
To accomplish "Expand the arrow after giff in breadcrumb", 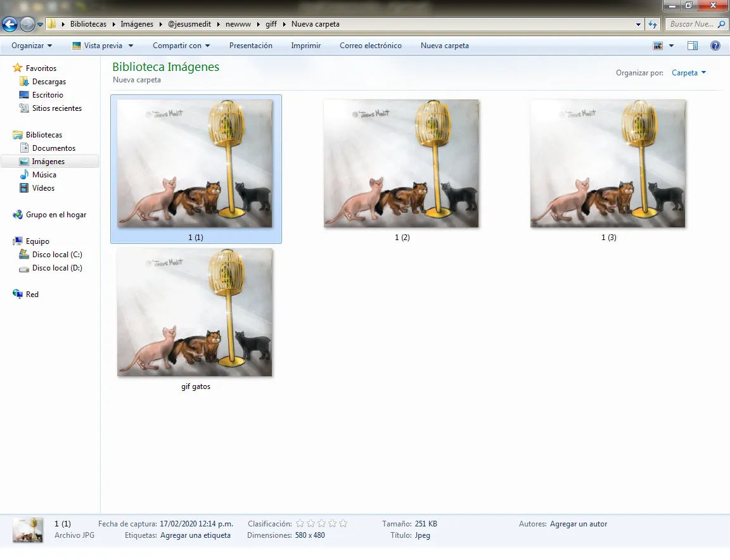I will (x=284, y=24).
